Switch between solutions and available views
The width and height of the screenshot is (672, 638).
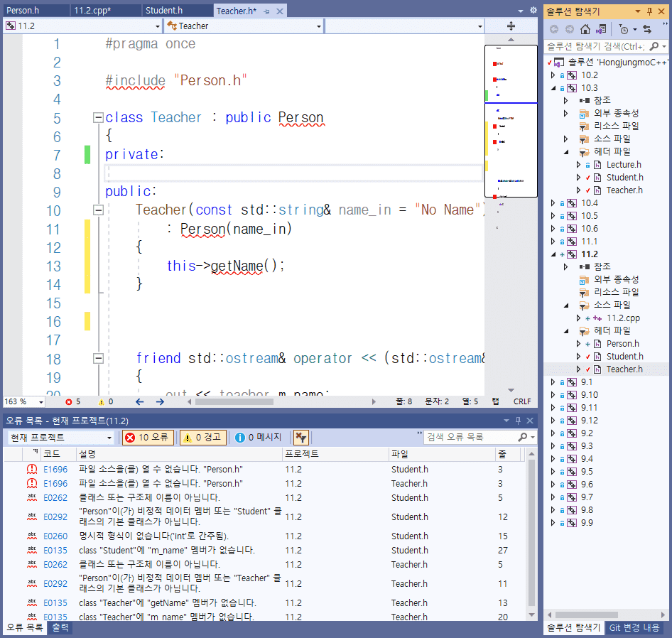(602, 29)
